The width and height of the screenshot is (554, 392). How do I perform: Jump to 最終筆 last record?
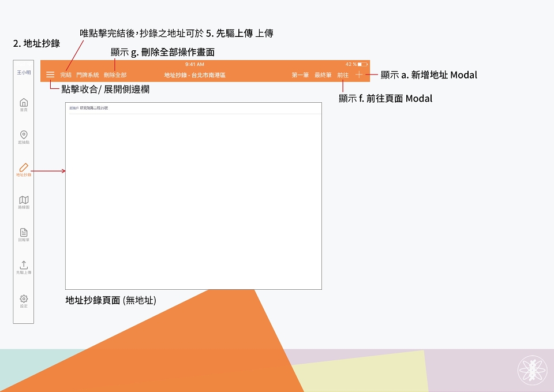(x=323, y=75)
